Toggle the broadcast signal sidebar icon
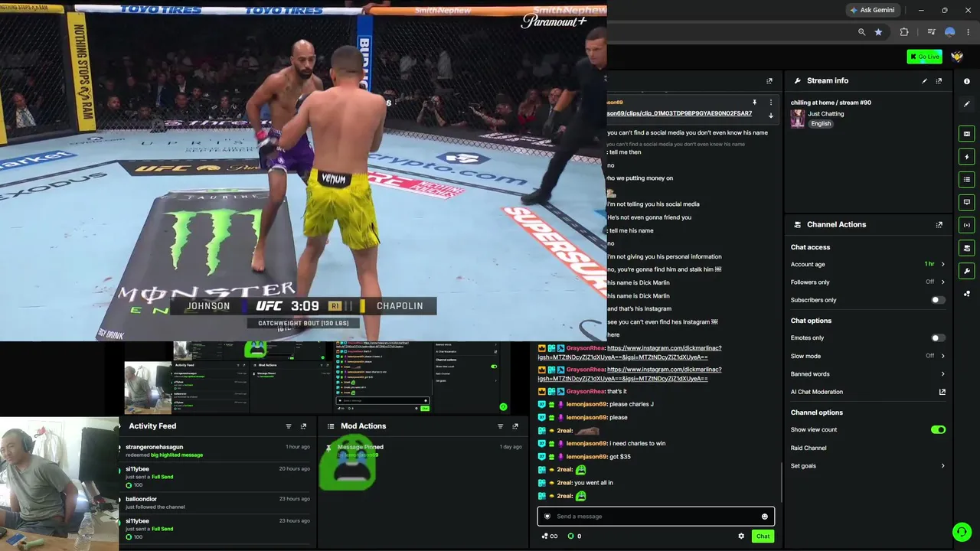Image resolution: width=980 pixels, height=551 pixels. (967, 225)
